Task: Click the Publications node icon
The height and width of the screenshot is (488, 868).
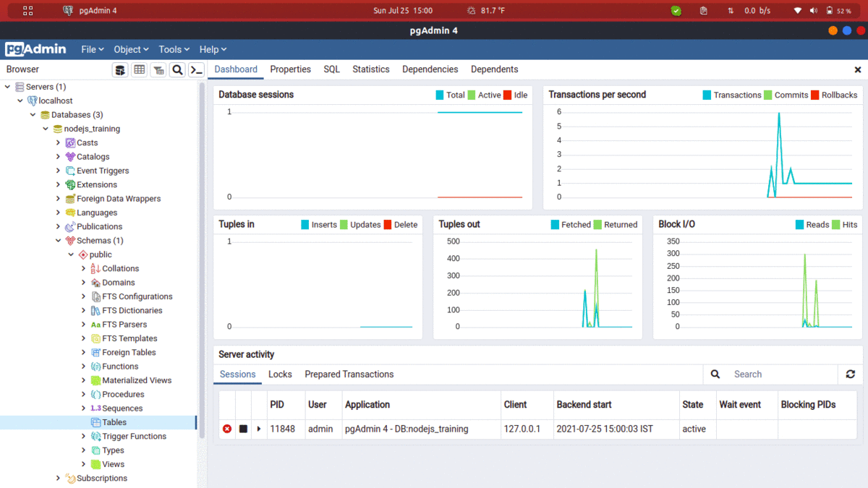Action: tap(70, 227)
